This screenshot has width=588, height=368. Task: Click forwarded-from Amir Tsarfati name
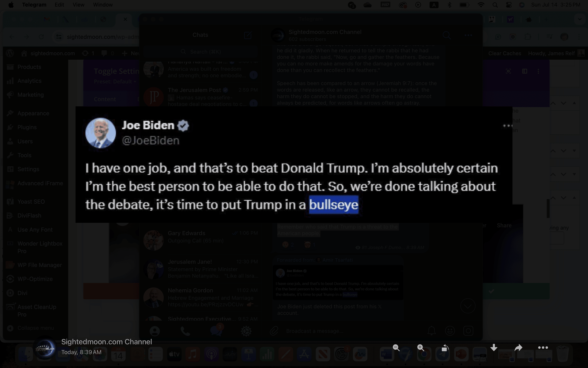(x=337, y=260)
